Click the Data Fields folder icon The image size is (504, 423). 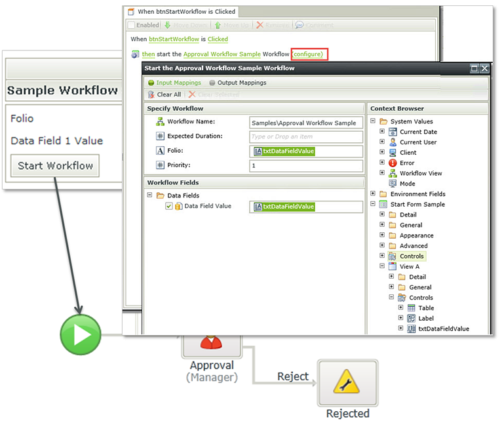[160, 195]
